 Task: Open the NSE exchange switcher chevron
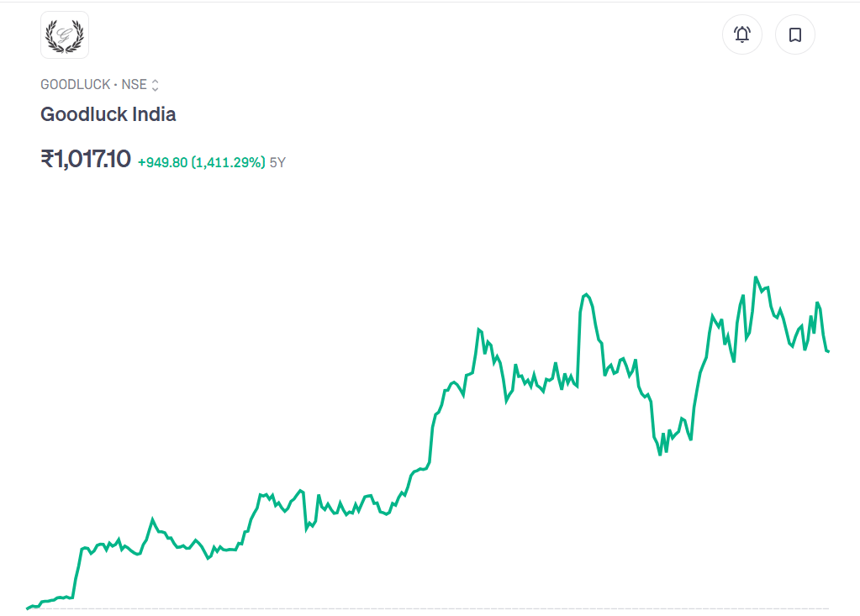[156, 85]
